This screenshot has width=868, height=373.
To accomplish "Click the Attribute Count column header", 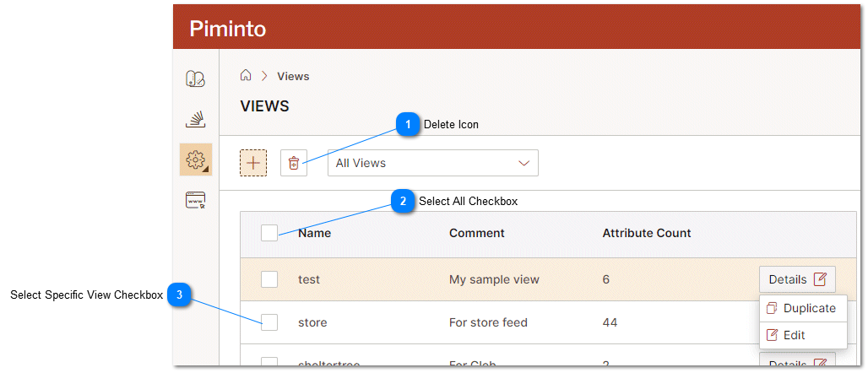I will click(646, 233).
